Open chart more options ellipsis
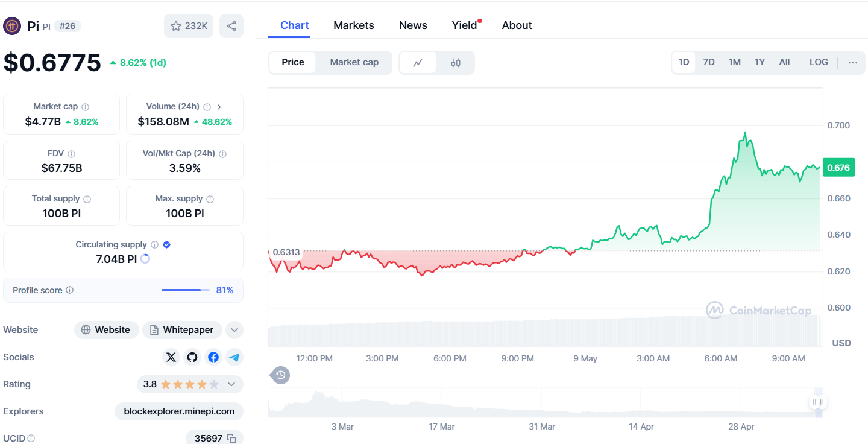The width and height of the screenshot is (868, 444). pyautogui.click(x=852, y=62)
